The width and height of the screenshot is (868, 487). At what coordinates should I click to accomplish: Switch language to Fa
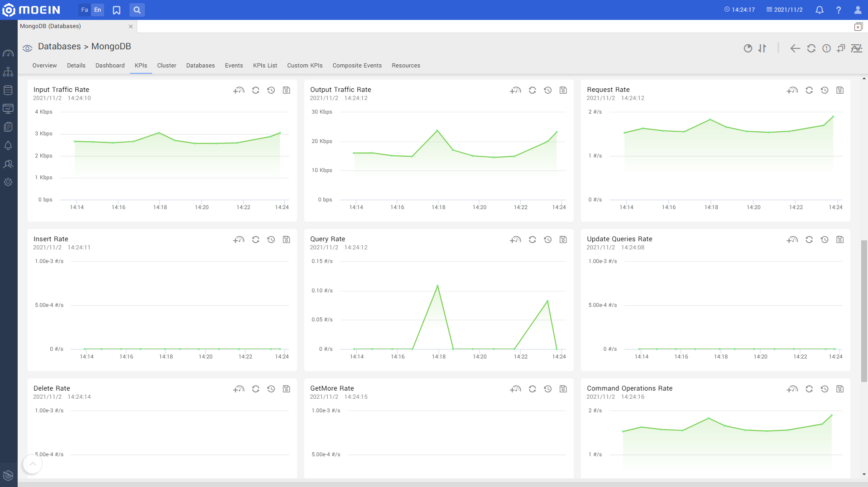[85, 10]
